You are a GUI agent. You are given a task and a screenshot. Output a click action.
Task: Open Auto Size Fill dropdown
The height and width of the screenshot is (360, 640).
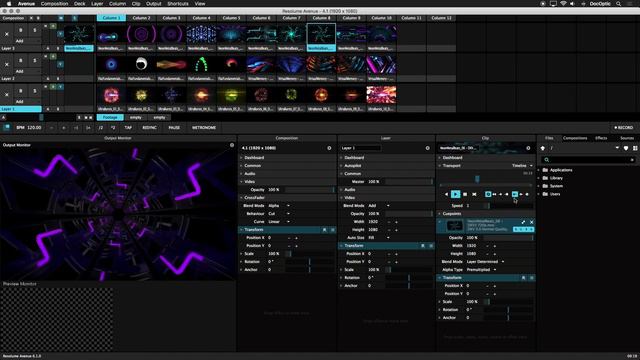[379, 238]
